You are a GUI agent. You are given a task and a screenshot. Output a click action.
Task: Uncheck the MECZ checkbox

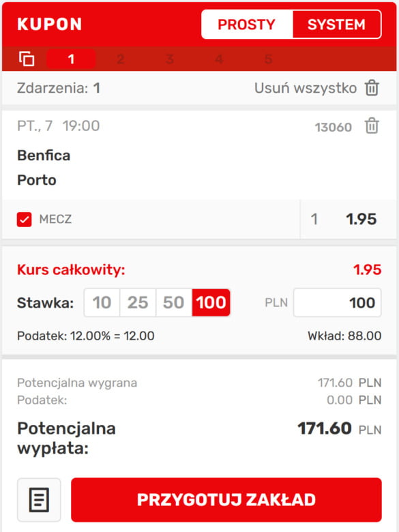(25, 220)
